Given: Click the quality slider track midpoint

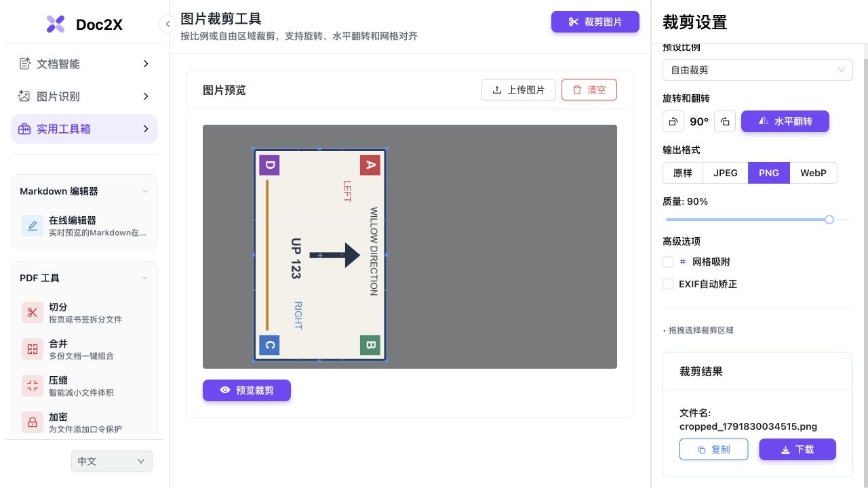Looking at the screenshot, I should (757, 220).
